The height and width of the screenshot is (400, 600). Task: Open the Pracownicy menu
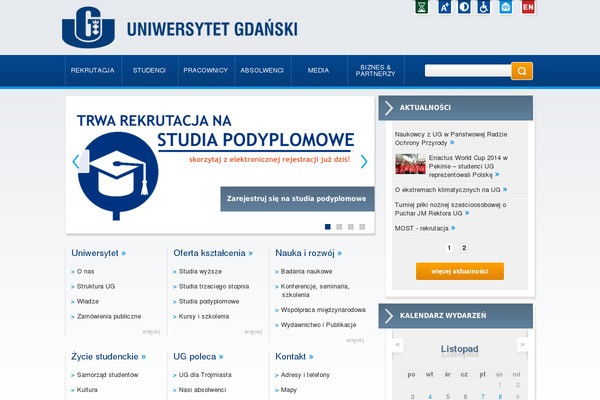205,70
